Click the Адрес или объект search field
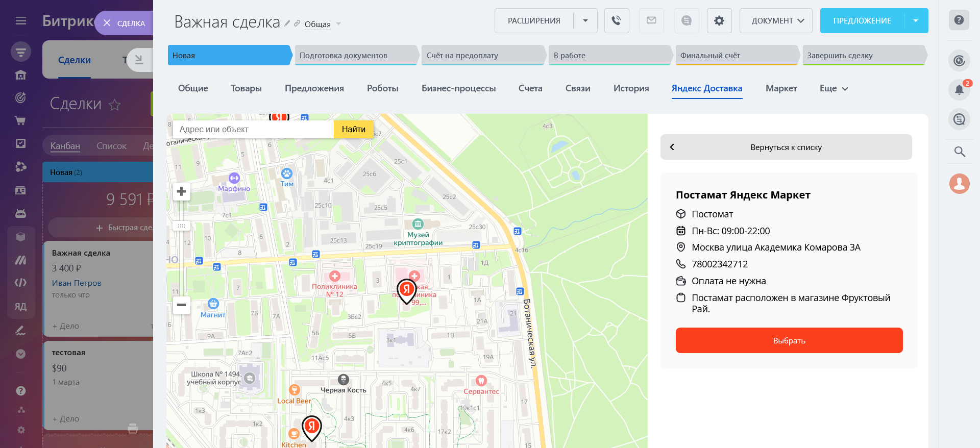Screen dimensions: 980x448 (x=253, y=130)
